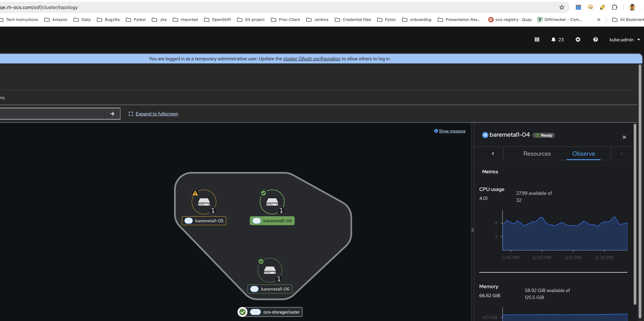
Task: Click green check status of ocs-storagecluster
Action: 242,312
